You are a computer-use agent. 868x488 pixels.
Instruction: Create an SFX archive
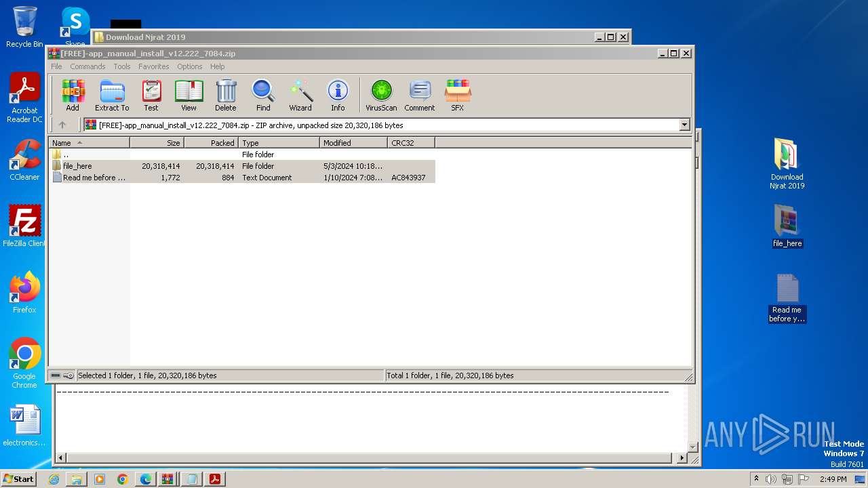click(458, 96)
